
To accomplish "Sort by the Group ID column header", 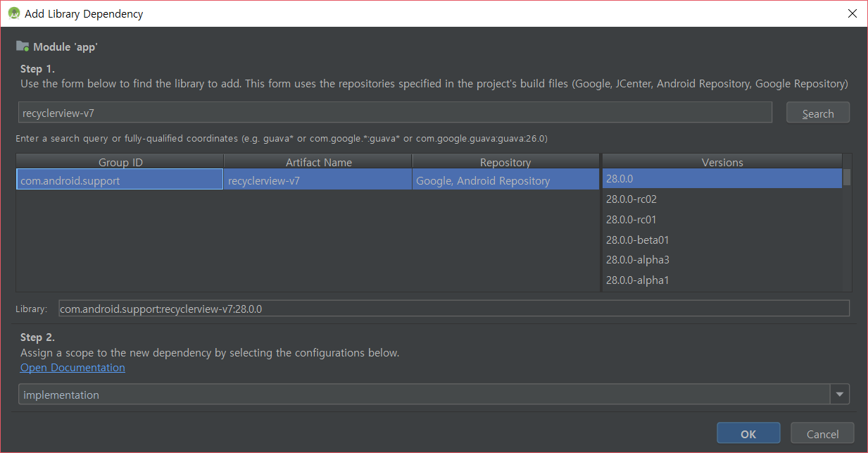I will pyautogui.click(x=120, y=162).
